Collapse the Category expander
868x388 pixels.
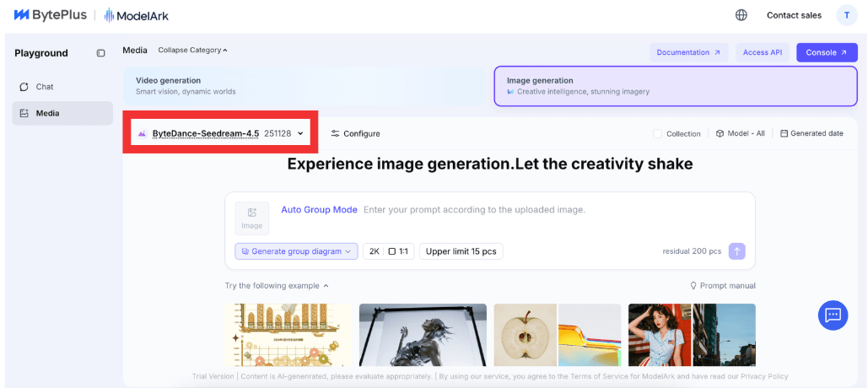click(192, 51)
